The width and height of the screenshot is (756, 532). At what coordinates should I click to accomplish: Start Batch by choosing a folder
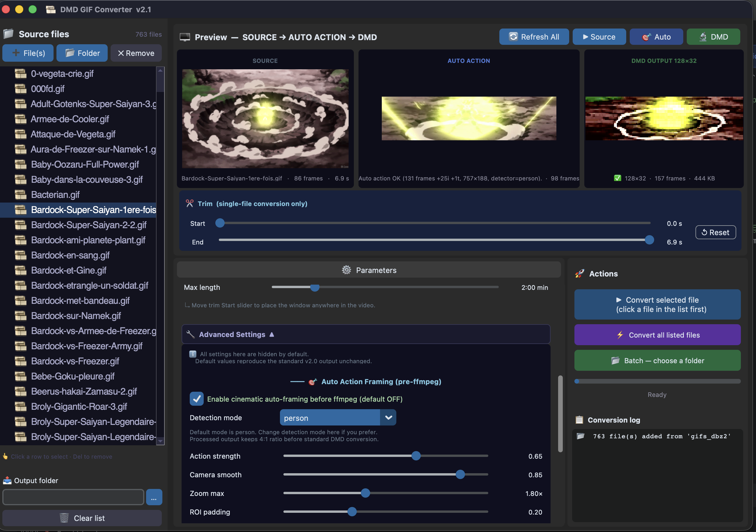click(x=657, y=361)
